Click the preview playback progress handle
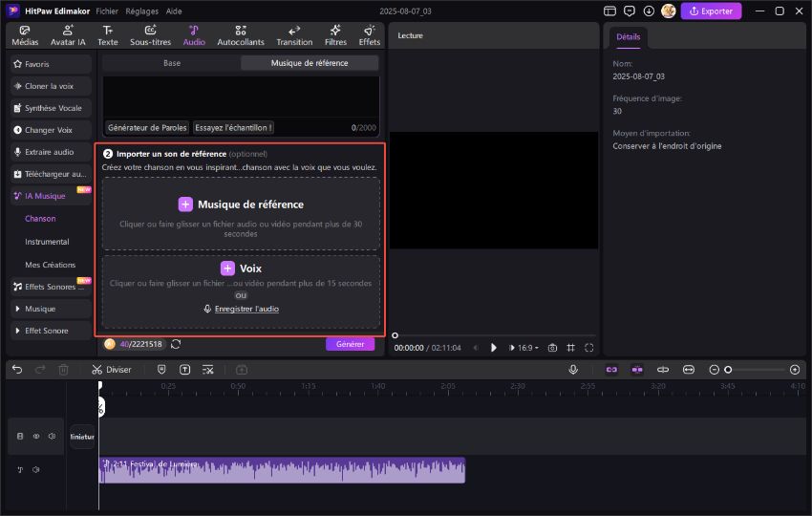 [395, 335]
